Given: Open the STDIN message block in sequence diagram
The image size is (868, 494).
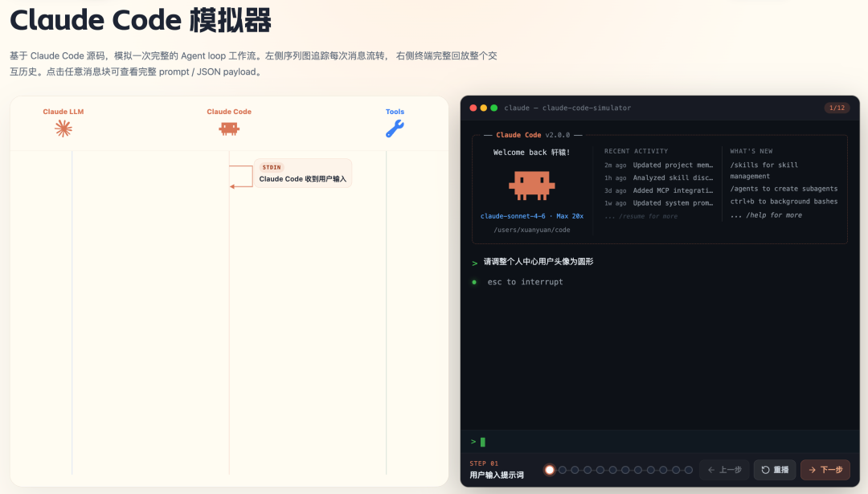Looking at the screenshot, I should point(302,174).
